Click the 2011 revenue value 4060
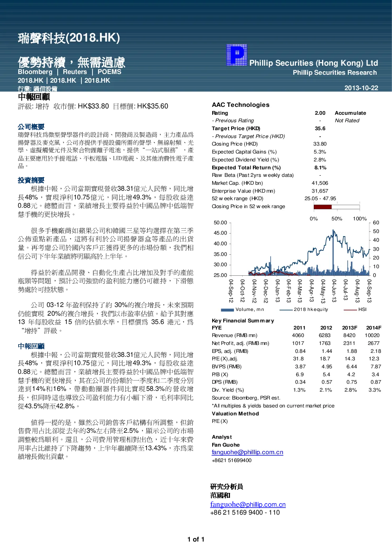The width and height of the screenshot is (392, 555). click(x=298, y=335)
